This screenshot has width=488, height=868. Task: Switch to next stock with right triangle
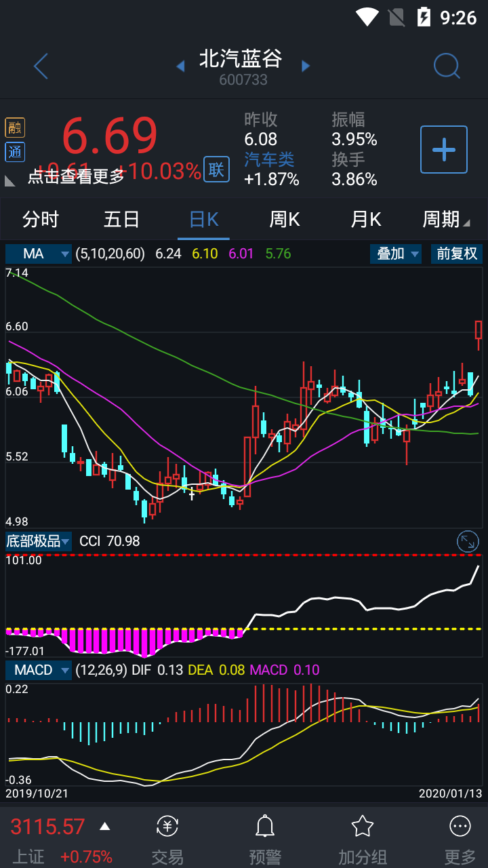click(306, 66)
